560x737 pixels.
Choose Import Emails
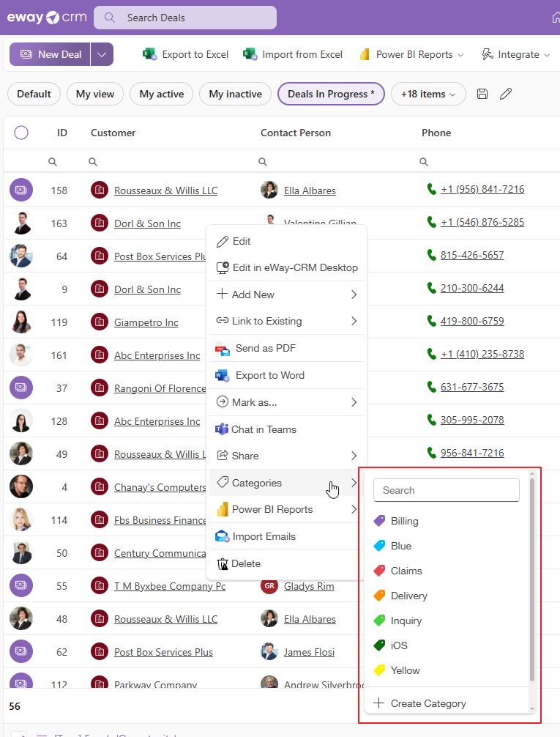tap(286, 537)
